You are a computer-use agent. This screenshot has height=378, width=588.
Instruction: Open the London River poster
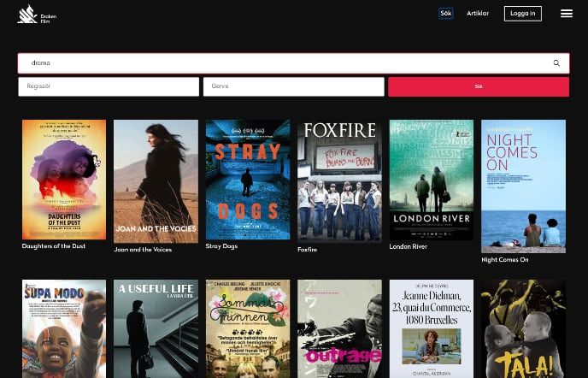[432, 180]
